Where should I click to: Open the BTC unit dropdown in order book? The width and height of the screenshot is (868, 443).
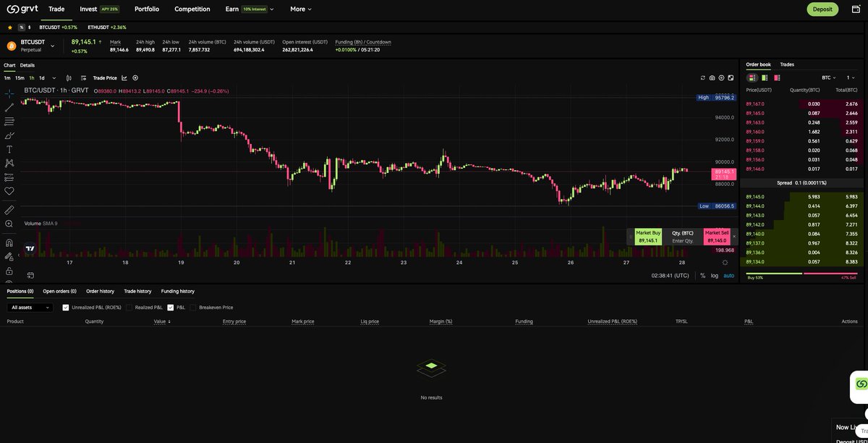pyautogui.click(x=829, y=77)
